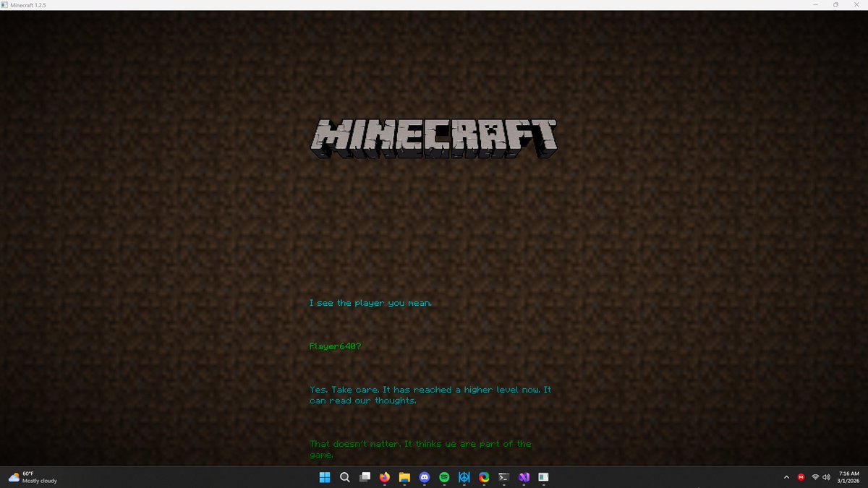
Task: Open the Windows Start menu
Action: click(325, 477)
